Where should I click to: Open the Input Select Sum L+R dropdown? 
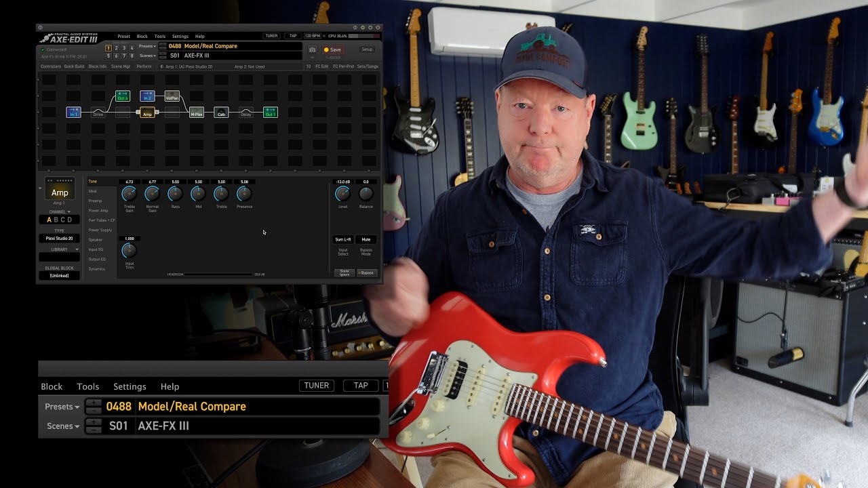[x=343, y=239]
